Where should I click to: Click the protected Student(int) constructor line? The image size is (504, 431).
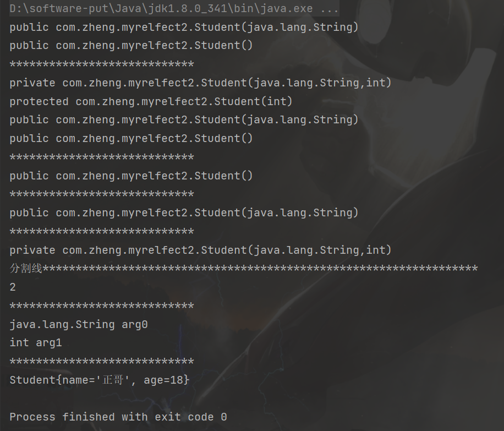point(151,101)
